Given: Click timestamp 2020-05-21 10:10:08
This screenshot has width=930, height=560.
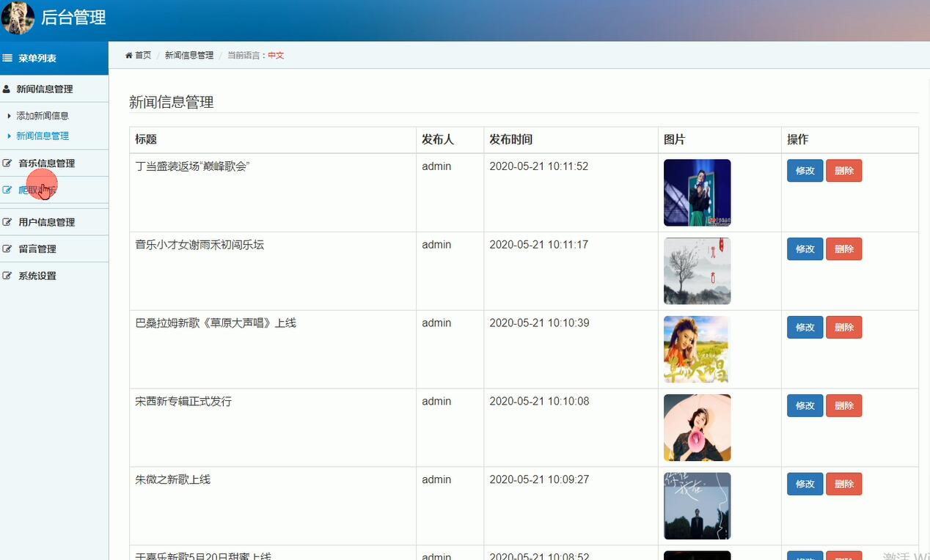Looking at the screenshot, I should (539, 402).
